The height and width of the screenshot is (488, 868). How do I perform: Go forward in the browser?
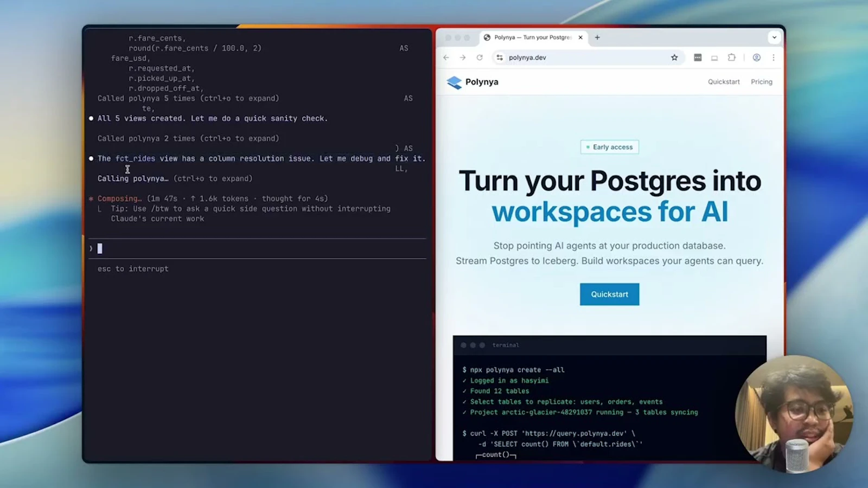coord(463,57)
